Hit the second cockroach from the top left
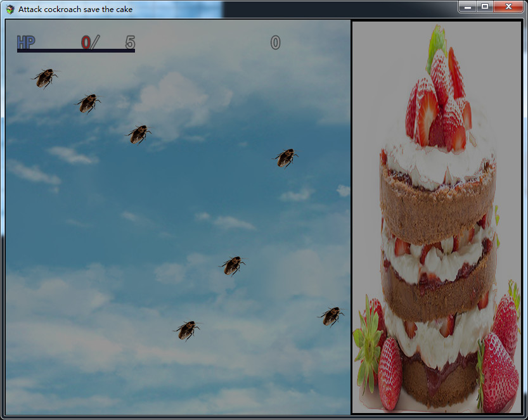The image size is (528, 420). tap(88, 103)
